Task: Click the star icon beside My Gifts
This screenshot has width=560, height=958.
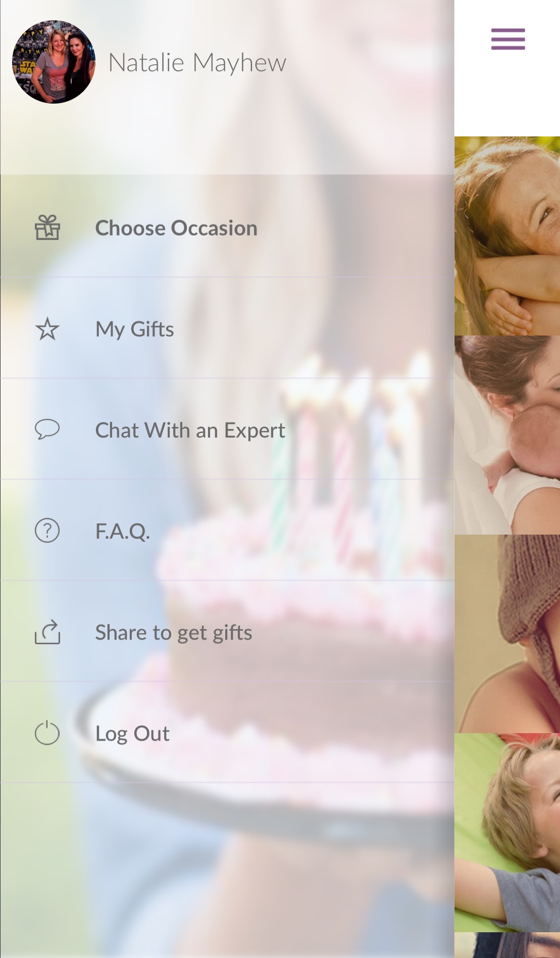Action: (47, 329)
